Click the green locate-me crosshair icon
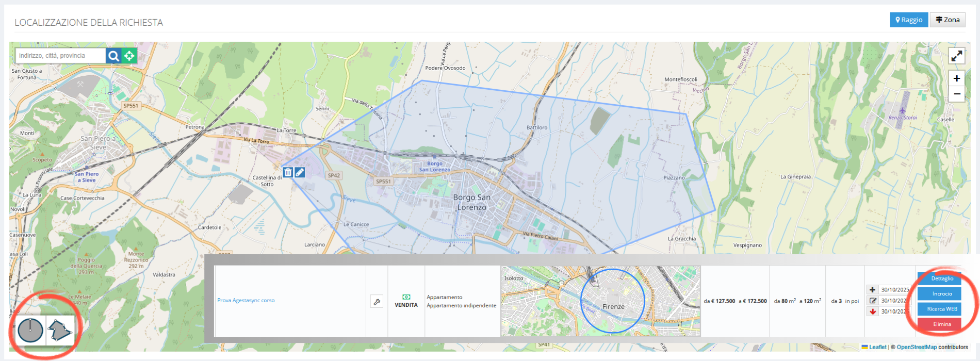 (129, 56)
